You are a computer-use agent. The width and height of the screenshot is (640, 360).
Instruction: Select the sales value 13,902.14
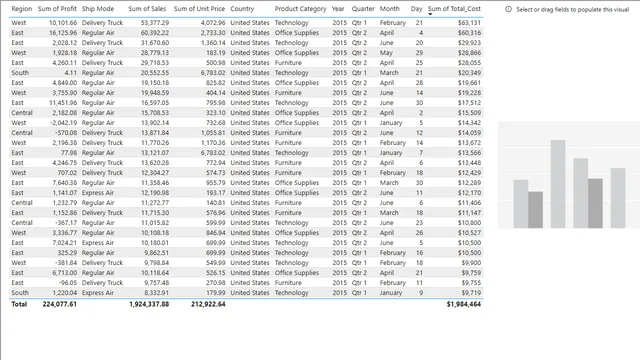click(x=155, y=123)
